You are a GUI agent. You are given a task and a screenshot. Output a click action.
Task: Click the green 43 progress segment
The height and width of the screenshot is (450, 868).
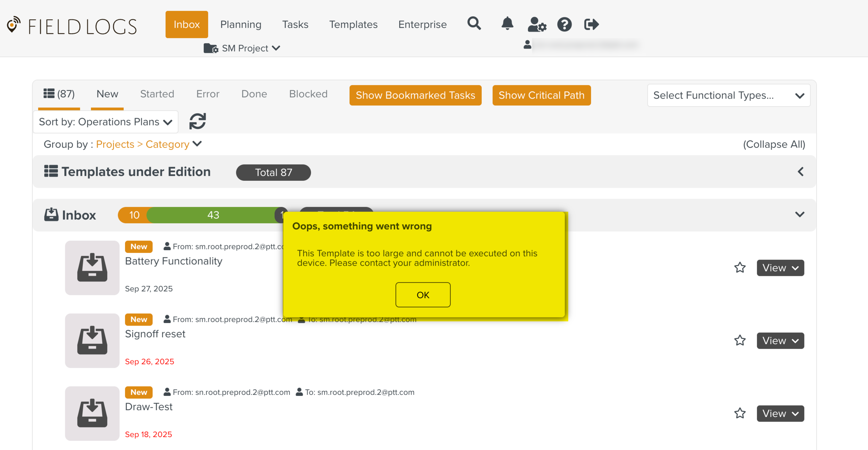213,215
